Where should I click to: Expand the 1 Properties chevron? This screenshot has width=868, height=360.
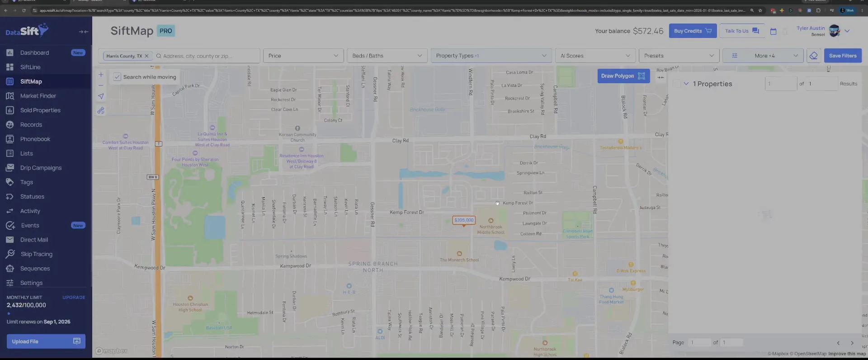(x=686, y=84)
